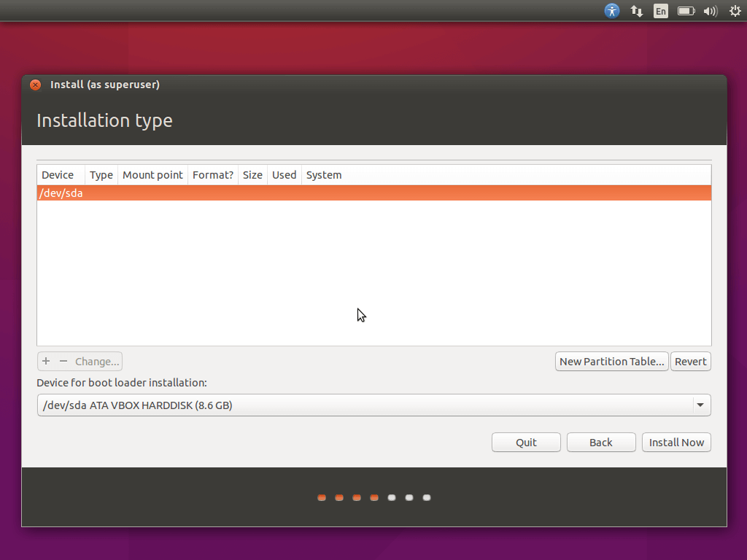This screenshot has width=747, height=560.
Task: Click the Device column header
Action: (58, 175)
